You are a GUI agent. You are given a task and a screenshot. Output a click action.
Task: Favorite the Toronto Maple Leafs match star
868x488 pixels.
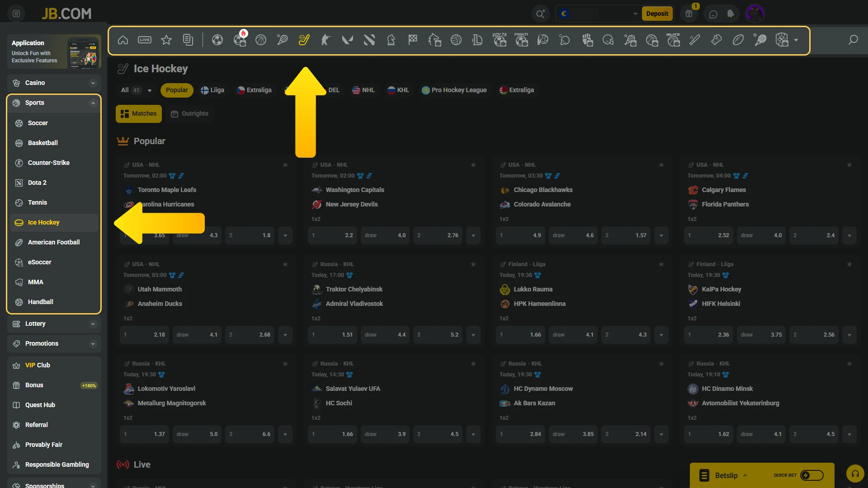[x=285, y=165]
